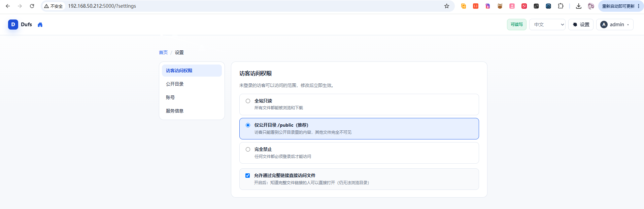Click the Dufs title text

pyautogui.click(x=26, y=25)
